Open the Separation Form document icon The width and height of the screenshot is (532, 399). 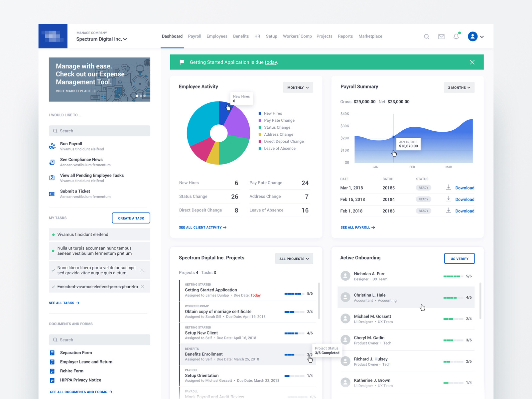[52, 353]
